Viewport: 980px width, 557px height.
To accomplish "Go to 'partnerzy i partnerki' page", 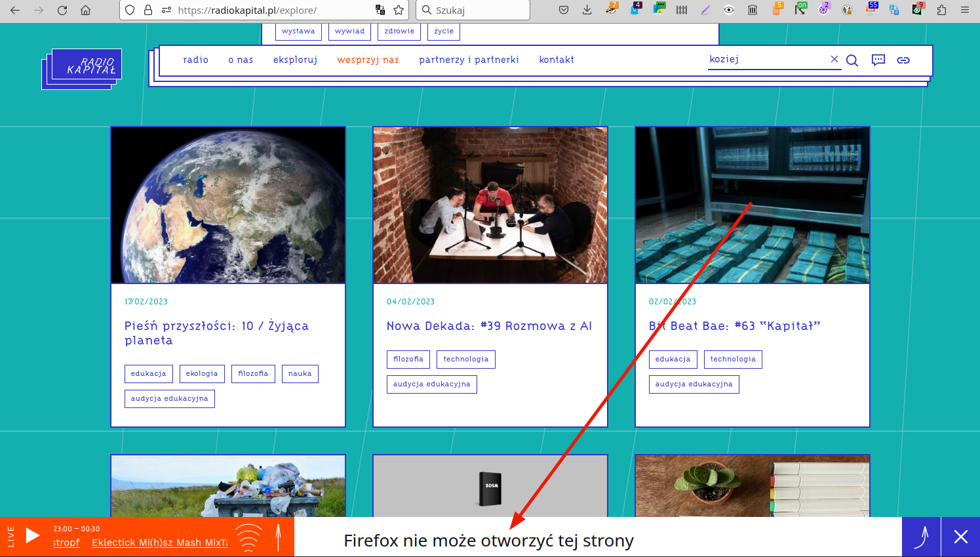I will [469, 60].
